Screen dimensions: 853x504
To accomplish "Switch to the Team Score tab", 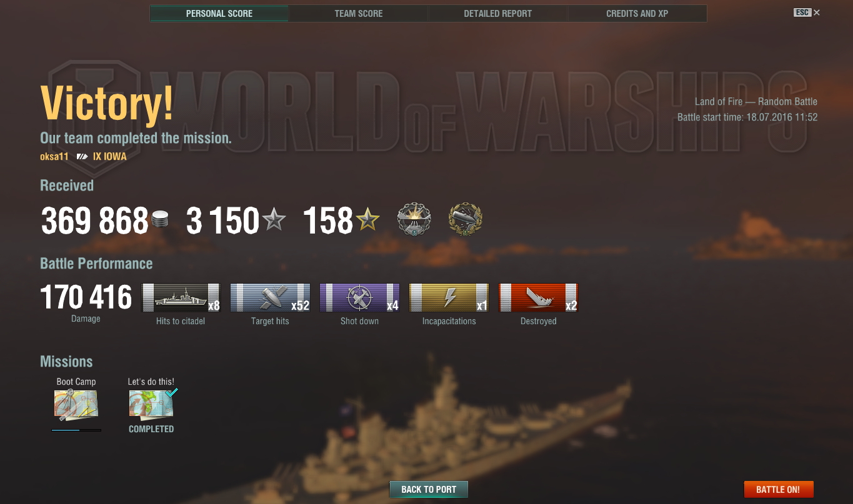I will (x=359, y=13).
